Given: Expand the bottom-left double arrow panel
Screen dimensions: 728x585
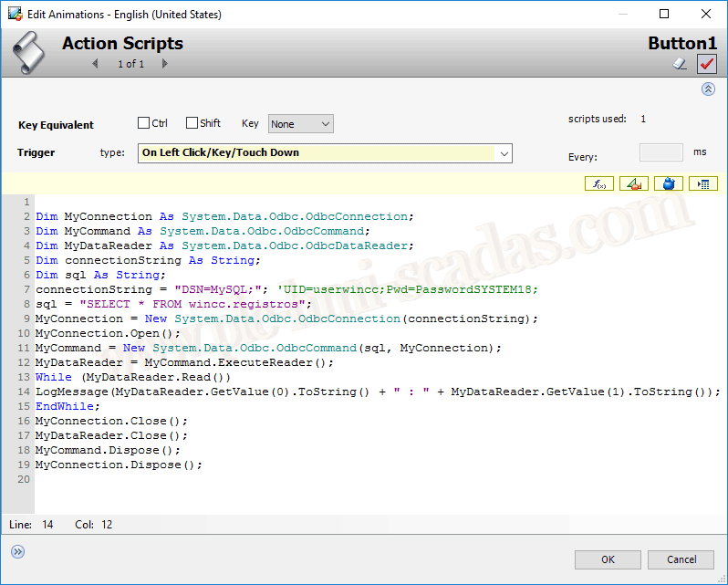Looking at the screenshot, I should coord(17,551).
